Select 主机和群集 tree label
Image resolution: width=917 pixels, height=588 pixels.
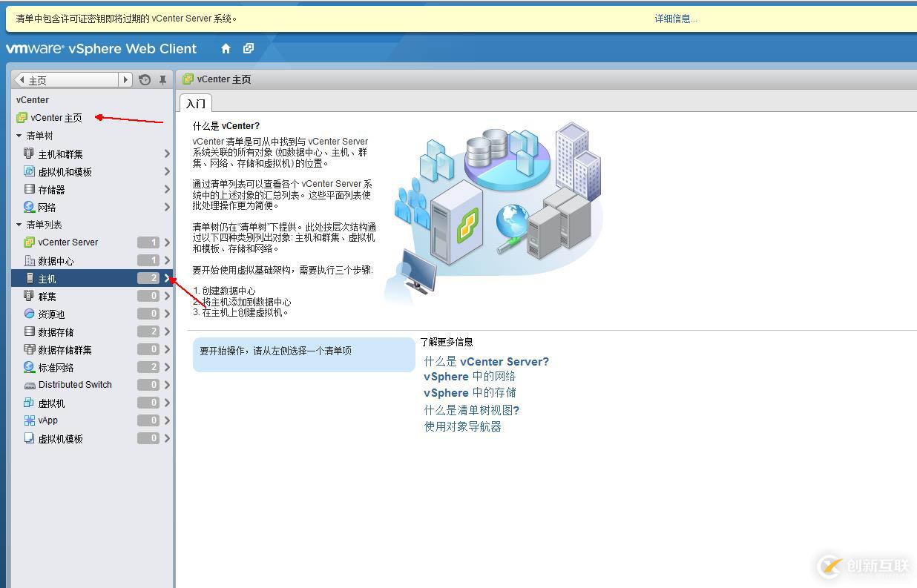[61, 154]
